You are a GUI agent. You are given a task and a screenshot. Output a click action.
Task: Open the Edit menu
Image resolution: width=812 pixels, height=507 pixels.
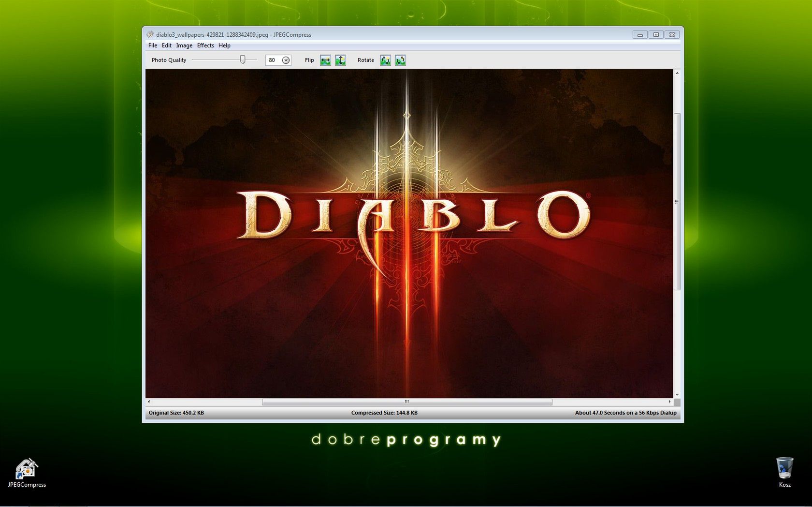pos(167,45)
